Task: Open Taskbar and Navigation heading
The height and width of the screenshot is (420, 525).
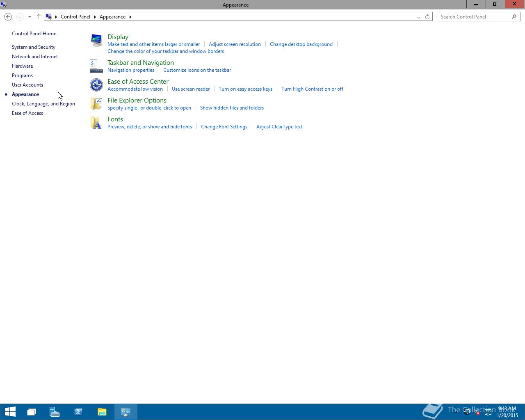Action: 141,63
